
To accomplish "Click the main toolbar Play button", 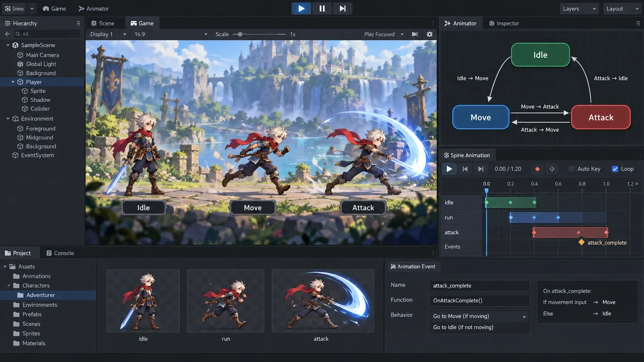I will 301,8.
